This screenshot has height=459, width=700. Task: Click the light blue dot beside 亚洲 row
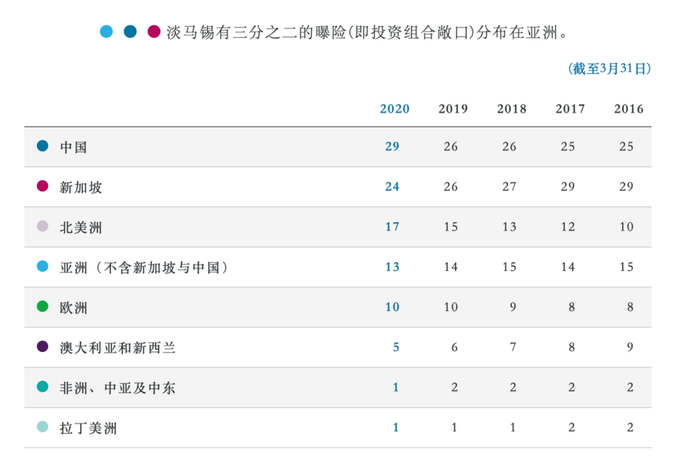click(x=42, y=266)
